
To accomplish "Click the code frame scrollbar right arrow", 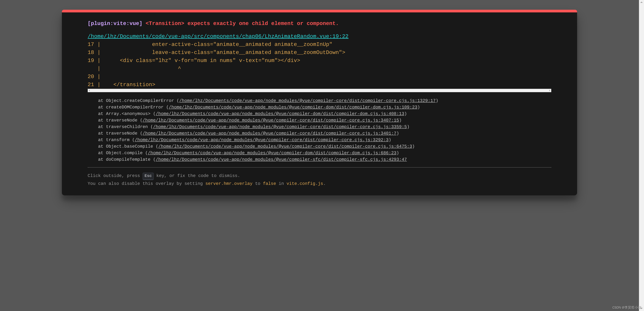I will pyautogui.click(x=550, y=90).
